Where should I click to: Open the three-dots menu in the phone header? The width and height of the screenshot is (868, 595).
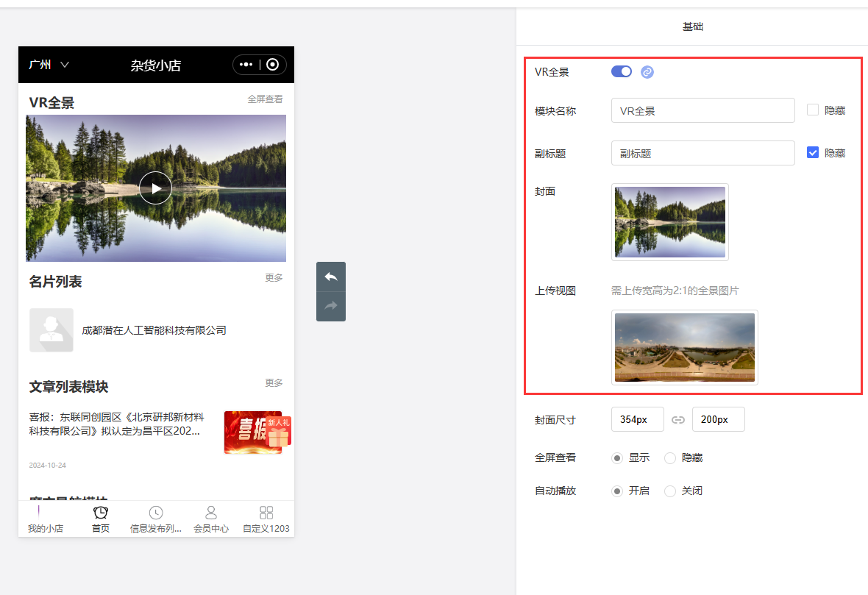246,65
